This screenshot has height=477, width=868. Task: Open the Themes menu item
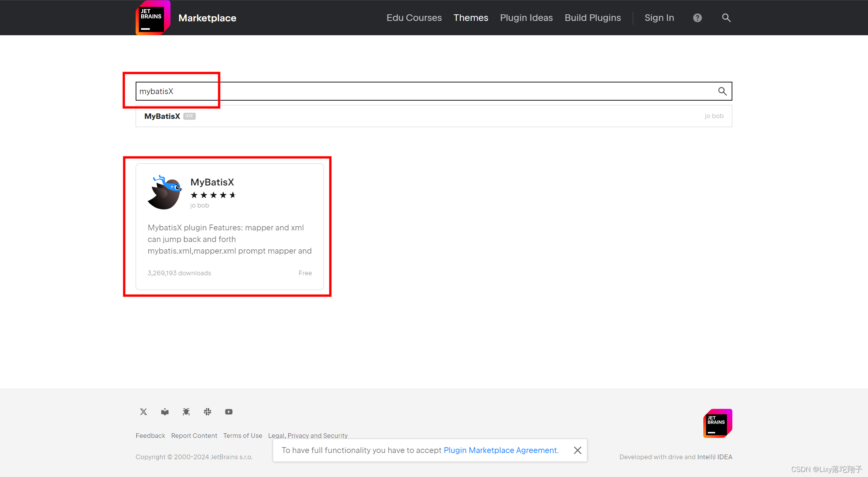point(470,18)
